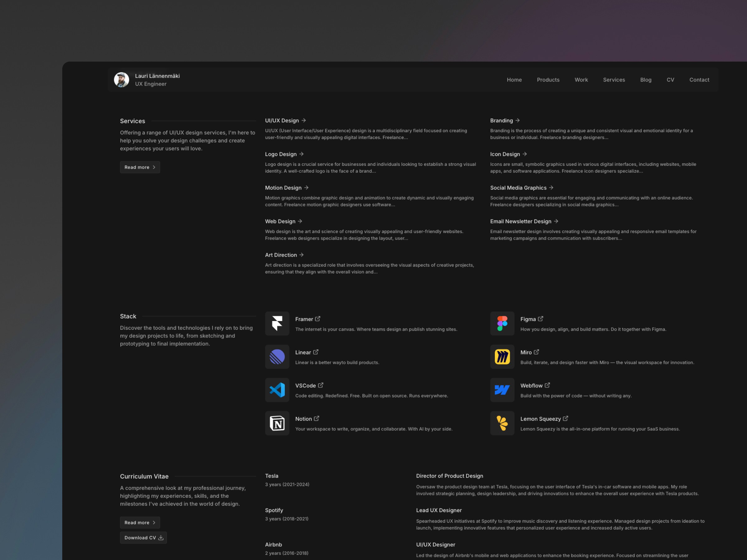Click the Notion logo icon
The image size is (747, 560).
277,423
